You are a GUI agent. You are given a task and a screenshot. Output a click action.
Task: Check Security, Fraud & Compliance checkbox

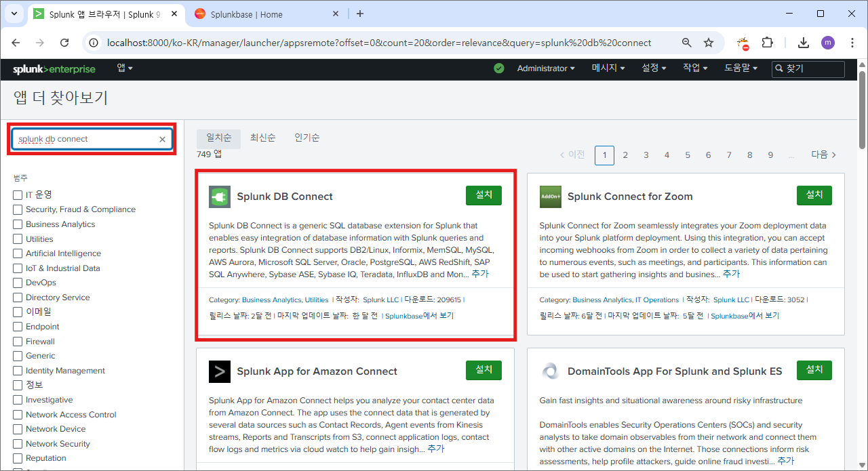pyautogui.click(x=18, y=209)
